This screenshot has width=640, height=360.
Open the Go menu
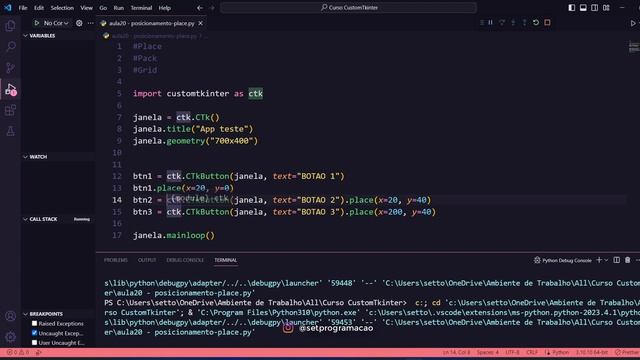(x=103, y=8)
